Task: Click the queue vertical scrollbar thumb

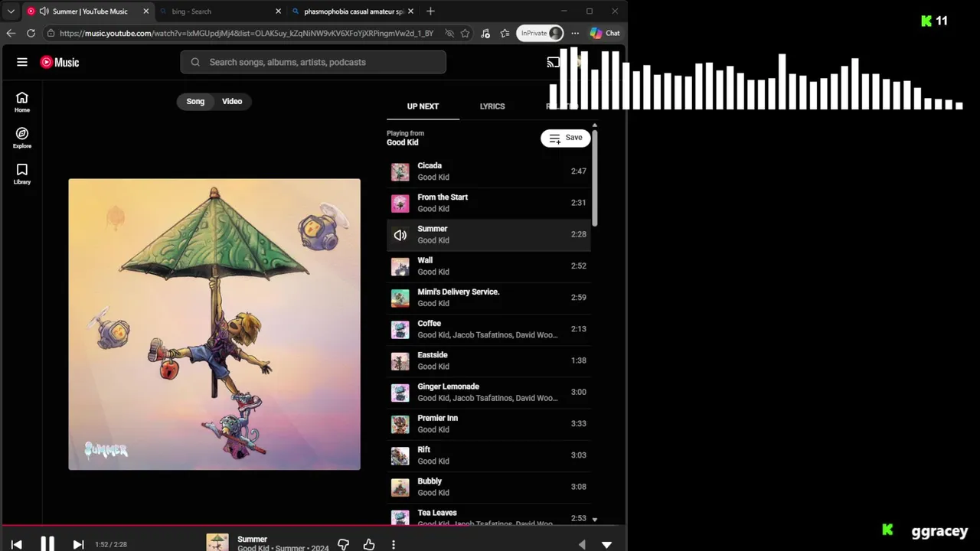Action: tap(595, 178)
